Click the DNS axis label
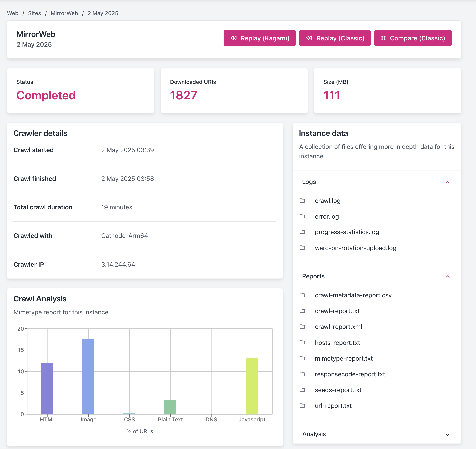The height and width of the screenshot is (449, 476). pyautogui.click(x=211, y=419)
